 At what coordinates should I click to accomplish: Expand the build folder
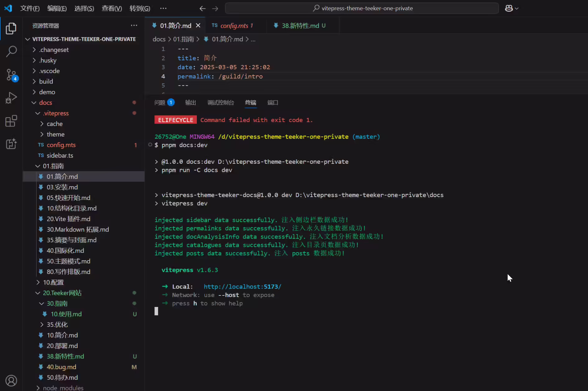click(83, 81)
